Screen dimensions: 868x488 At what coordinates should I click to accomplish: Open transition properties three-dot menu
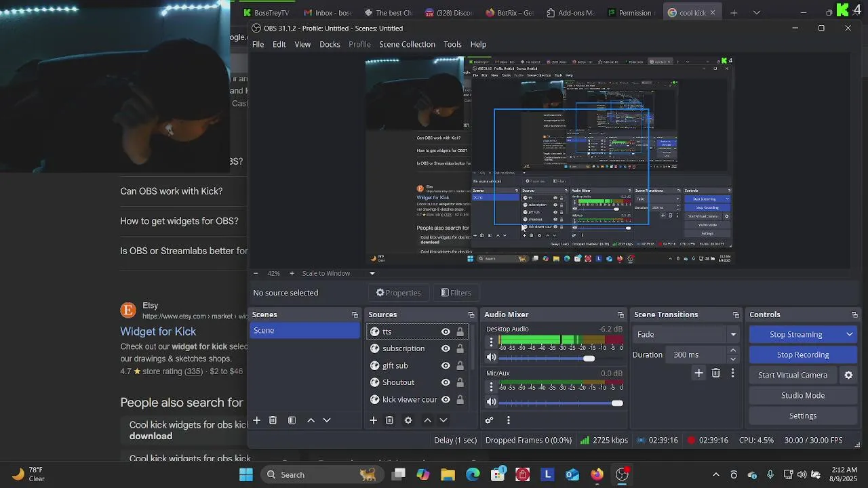[x=732, y=373]
